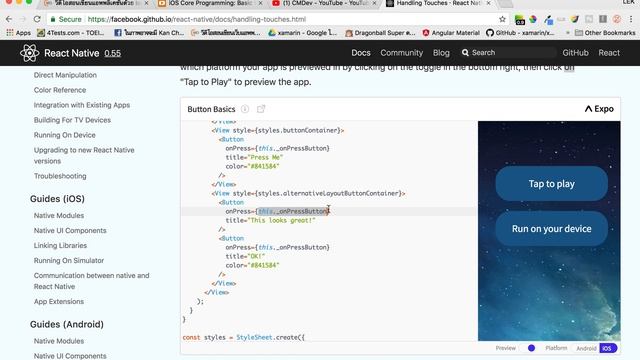Open Troubleshooting doc link
640x360 pixels.
pos(60,176)
